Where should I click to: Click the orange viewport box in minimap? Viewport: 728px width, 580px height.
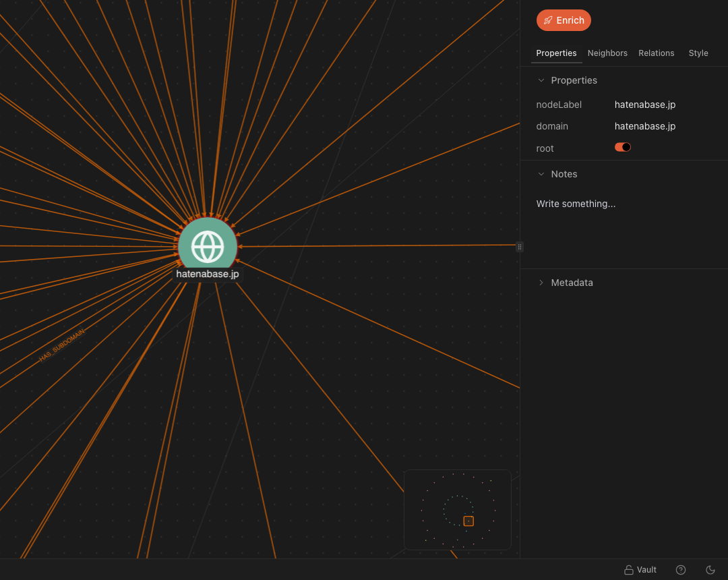point(468,521)
